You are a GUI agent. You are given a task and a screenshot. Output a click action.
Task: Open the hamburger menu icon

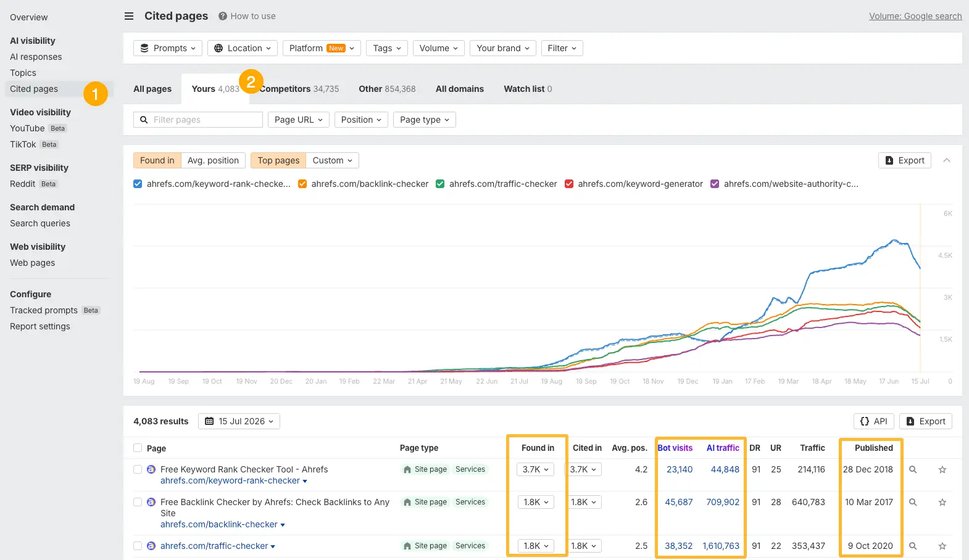click(129, 16)
